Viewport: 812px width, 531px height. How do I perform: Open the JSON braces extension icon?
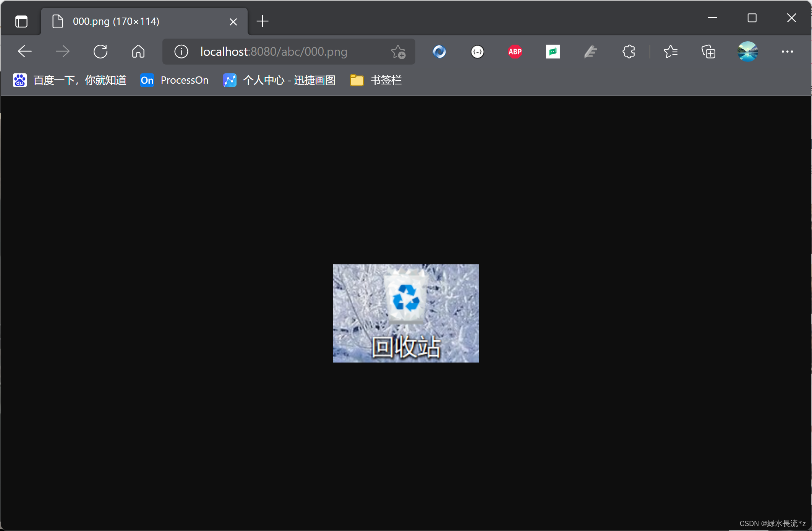(477, 52)
